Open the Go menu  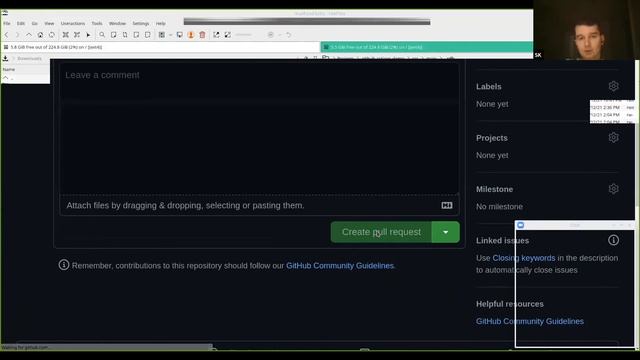coord(35,24)
